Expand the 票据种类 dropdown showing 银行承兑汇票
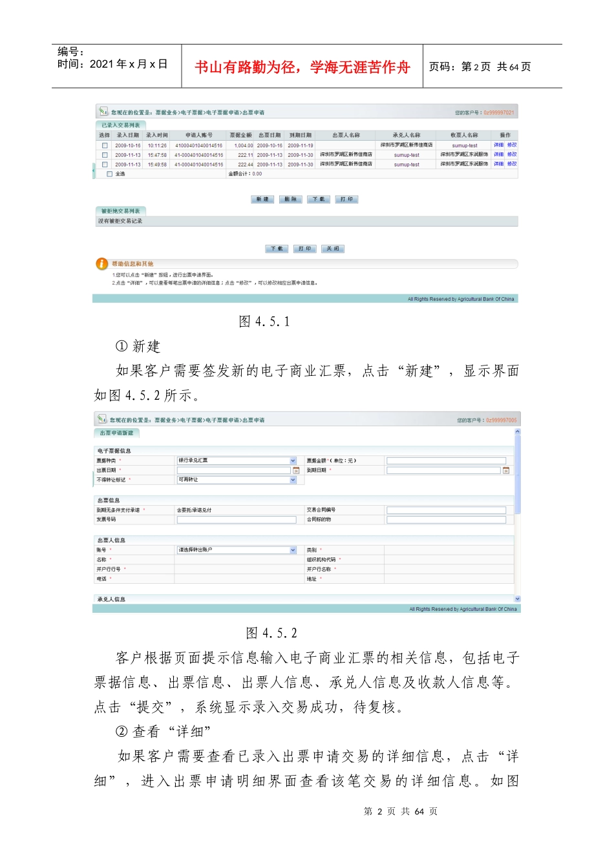Viewport: 614px width, 868px height. [293, 460]
